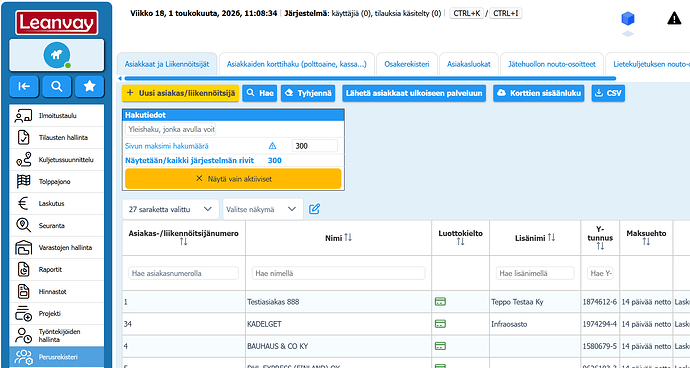This screenshot has width=690, height=368.
Task: Click credit card icon in Testiasiakas 888 row
Action: coord(440,302)
